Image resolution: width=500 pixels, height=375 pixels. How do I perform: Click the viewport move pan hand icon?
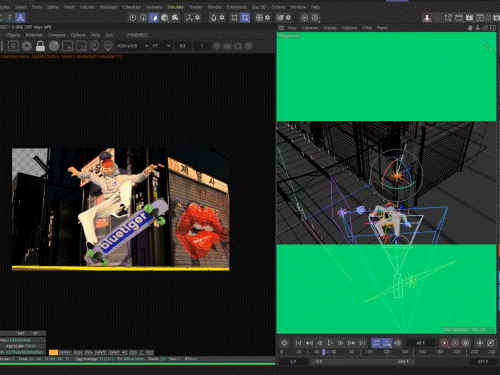point(470,28)
